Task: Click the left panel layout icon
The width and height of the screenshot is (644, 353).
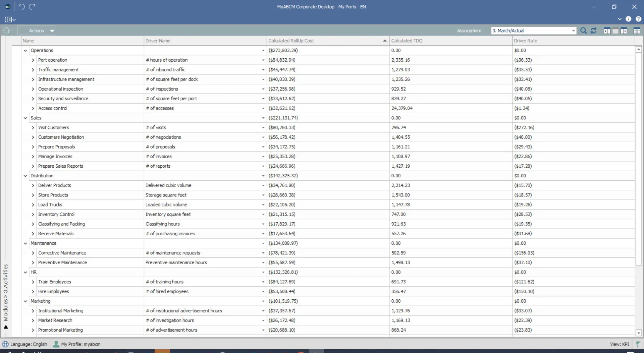Action: [x=607, y=31]
